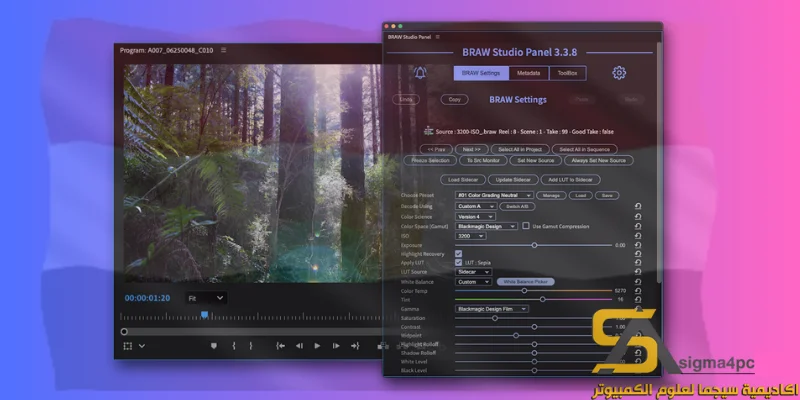Image resolution: width=800 pixels, height=400 pixels.
Task: Reset the Highlight Recovery option
Action: click(638, 254)
